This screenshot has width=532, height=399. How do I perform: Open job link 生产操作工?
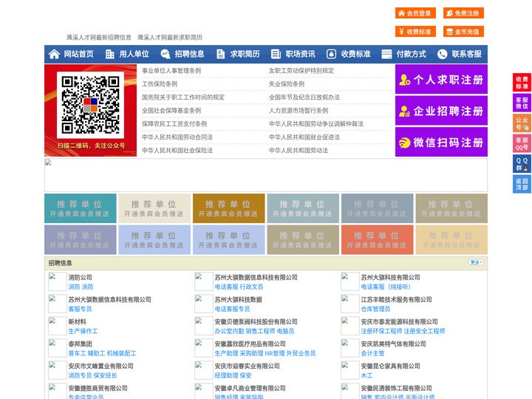click(83, 331)
